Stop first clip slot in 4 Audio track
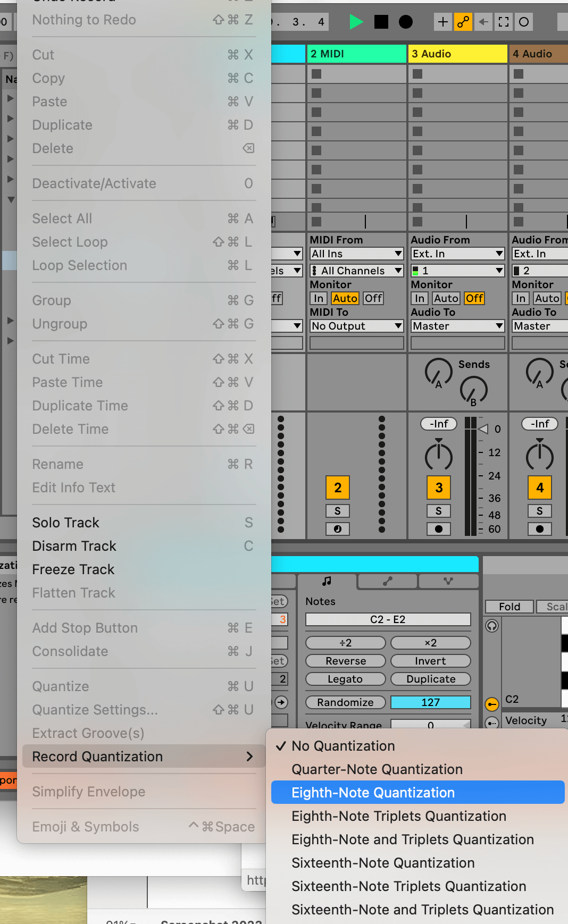The height and width of the screenshot is (924, 568). (x=519, y=74)
